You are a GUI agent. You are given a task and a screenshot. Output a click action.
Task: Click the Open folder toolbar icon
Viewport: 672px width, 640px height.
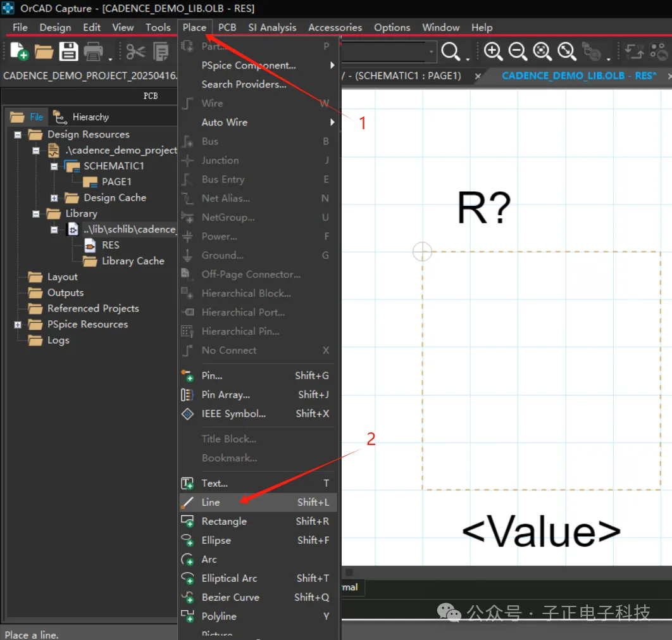click(x=44, y=52)
